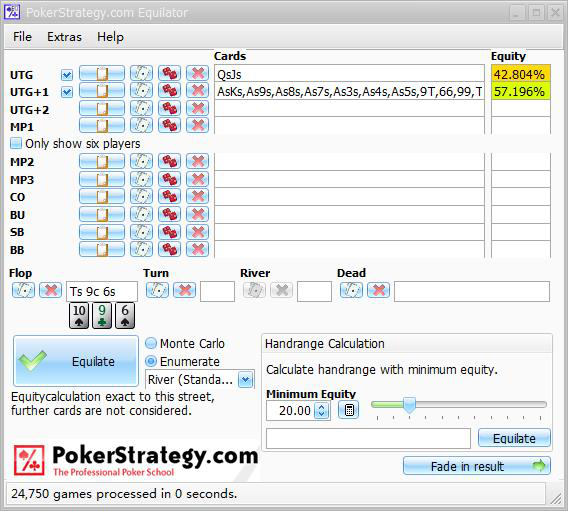Click the PokerStrategy.com logo
The height and width of the screenshot is (511, 568).
[136, 460]
